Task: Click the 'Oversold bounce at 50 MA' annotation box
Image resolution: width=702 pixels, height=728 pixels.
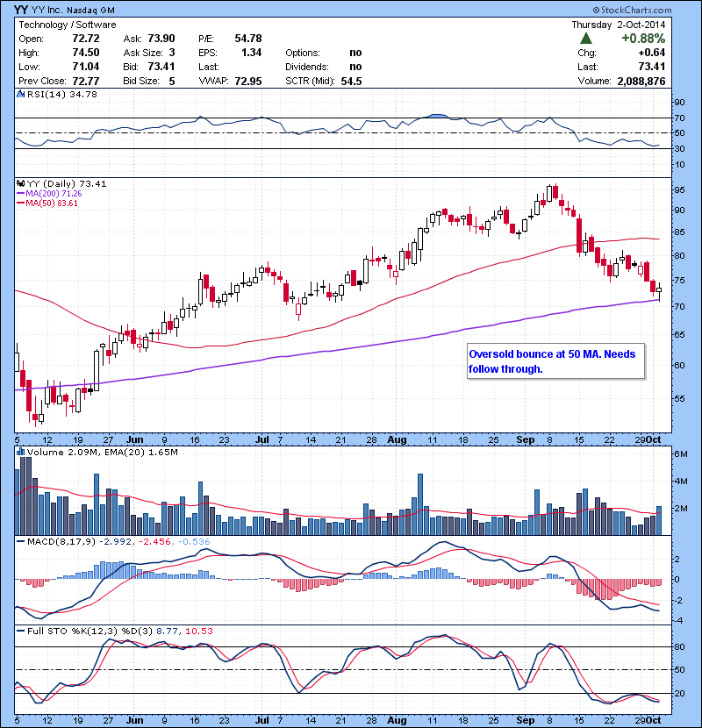Action: 555,361
